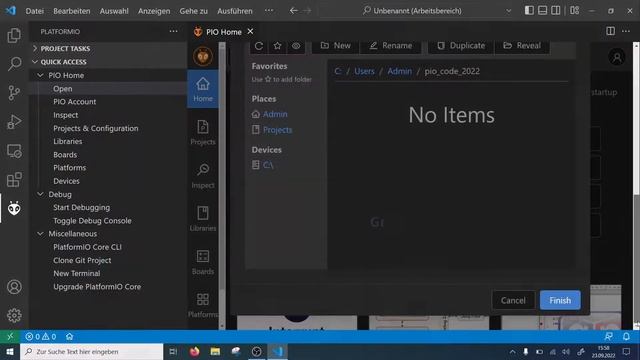
Task: Add folder to favorites with star icon
Action: point(278,46)
